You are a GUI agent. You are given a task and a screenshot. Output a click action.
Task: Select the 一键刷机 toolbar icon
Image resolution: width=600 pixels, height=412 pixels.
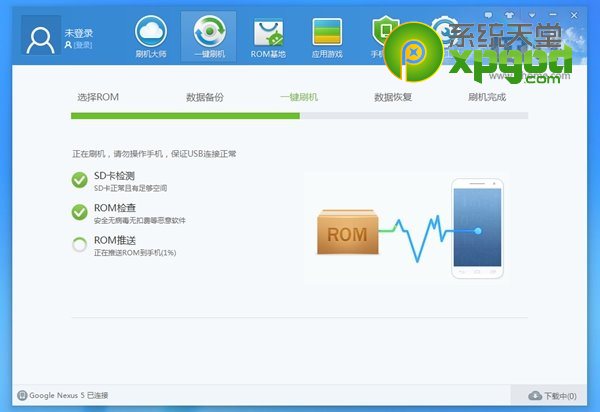click(x=209, y=31)
